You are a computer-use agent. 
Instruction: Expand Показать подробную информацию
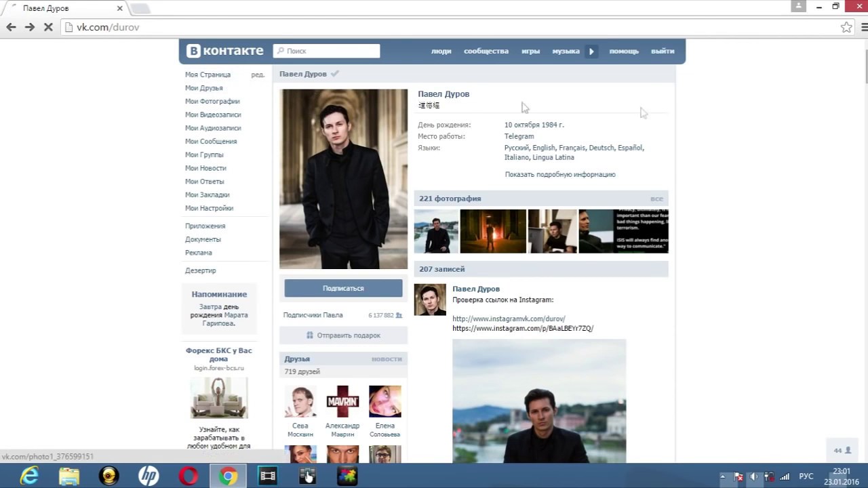(x=560, y=175)
